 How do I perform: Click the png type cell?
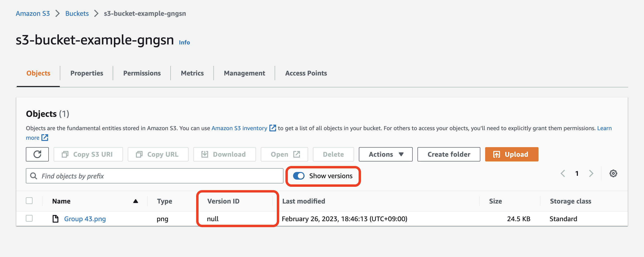coord(162,219)
